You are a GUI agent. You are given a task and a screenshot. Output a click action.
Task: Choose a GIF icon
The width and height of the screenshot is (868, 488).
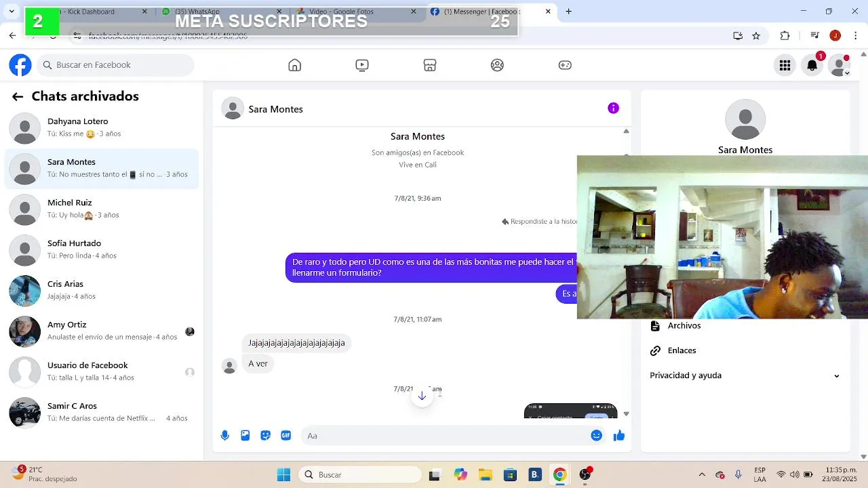tap(286, 436)
